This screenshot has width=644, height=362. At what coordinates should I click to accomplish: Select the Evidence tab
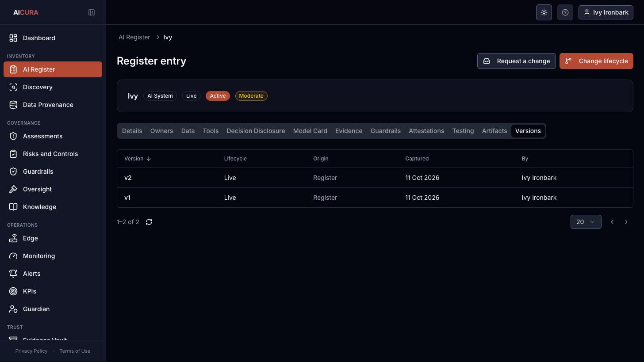349,131
